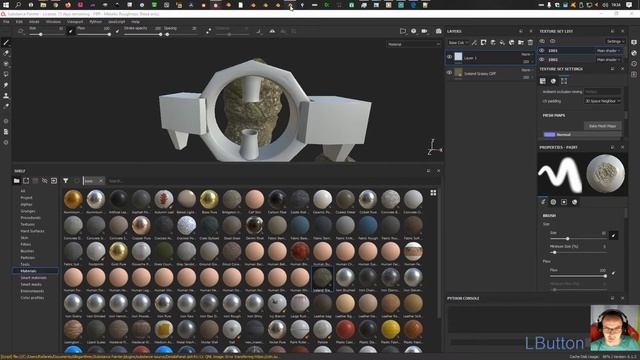Add a mask via Layers toolbar icon

click(x=484, y=42)
